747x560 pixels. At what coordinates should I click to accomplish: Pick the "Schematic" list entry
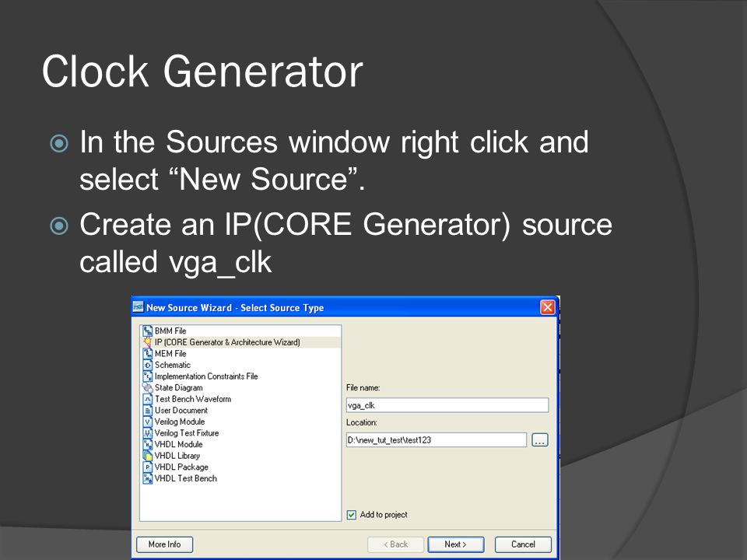173,365
